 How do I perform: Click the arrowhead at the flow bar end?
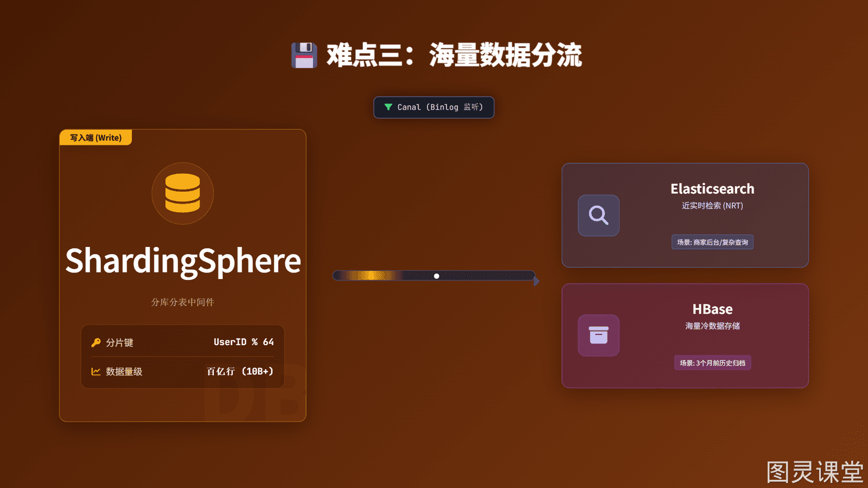[537, 281]
